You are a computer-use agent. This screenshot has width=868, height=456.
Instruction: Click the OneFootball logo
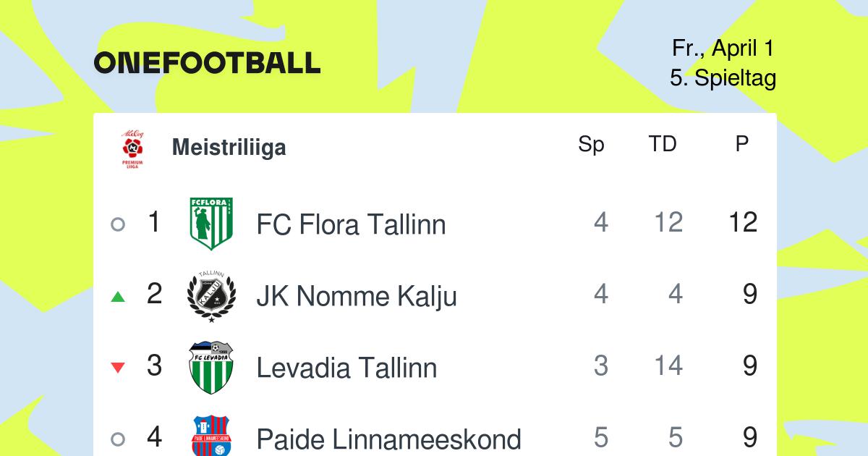click(207, 63)
